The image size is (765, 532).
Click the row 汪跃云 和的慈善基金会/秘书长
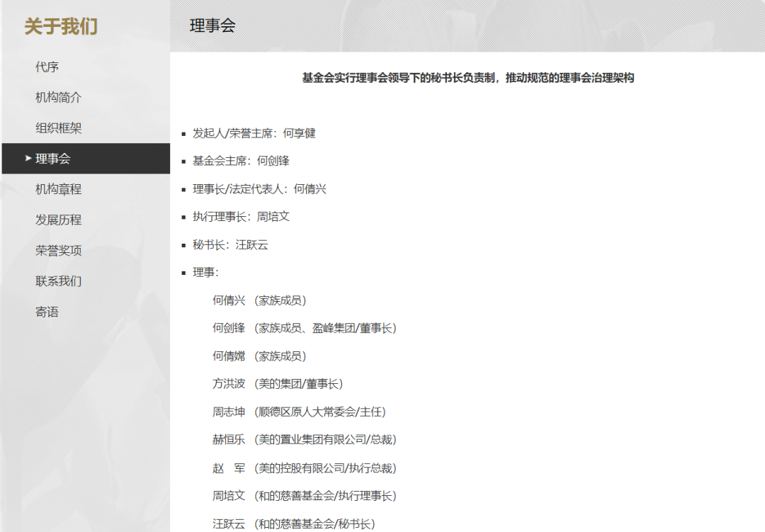click(x=294, y=524)
